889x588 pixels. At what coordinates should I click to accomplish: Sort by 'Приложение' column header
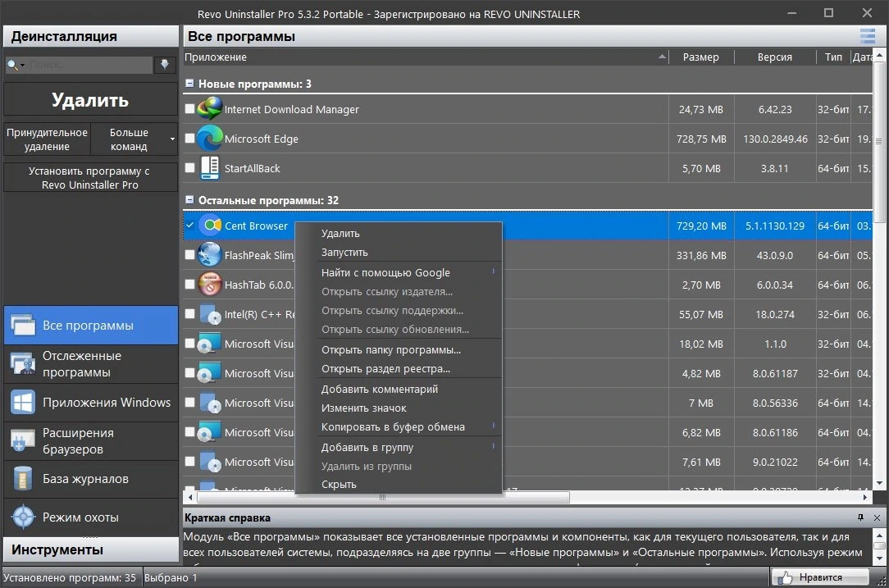426,57
